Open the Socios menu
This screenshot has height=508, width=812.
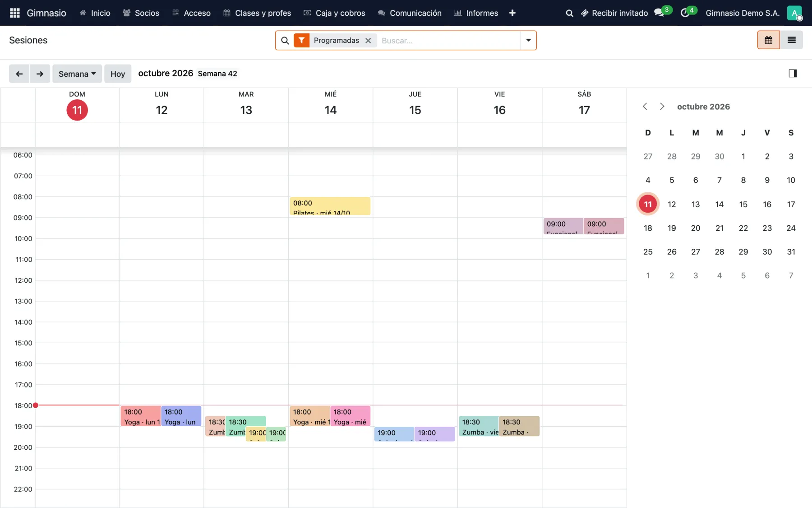point(141,13)
